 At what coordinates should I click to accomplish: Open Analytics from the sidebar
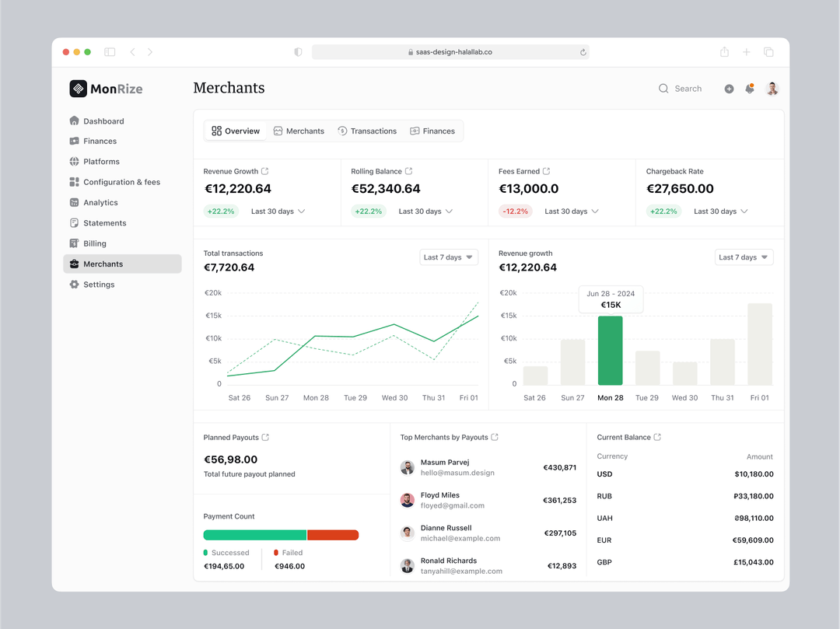pyautogui.click(x=99, y=202)
